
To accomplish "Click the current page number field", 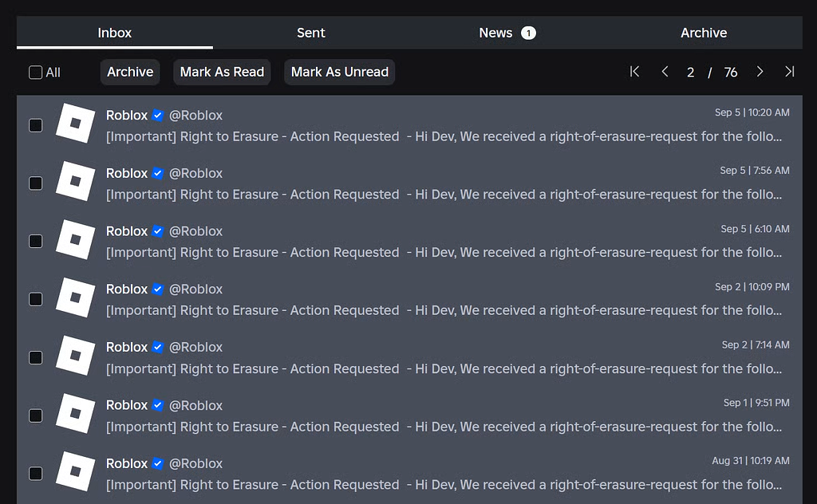I will [x=690, y=73].
